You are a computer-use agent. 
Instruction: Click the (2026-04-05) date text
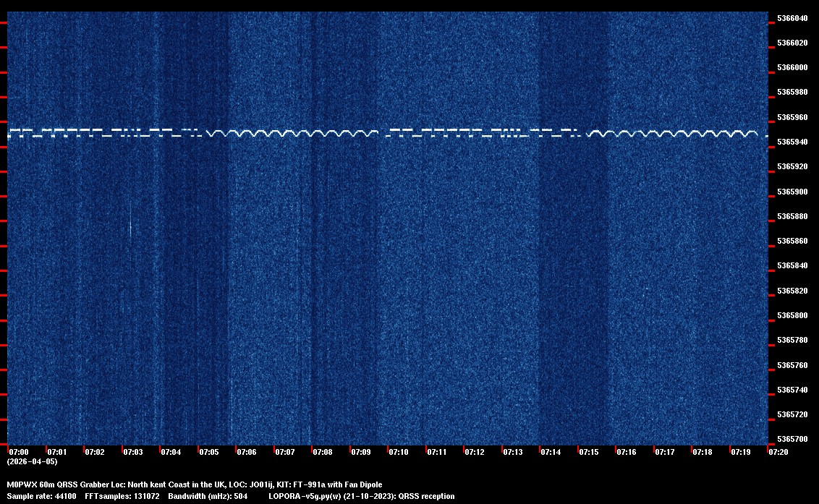pos(32,461)
